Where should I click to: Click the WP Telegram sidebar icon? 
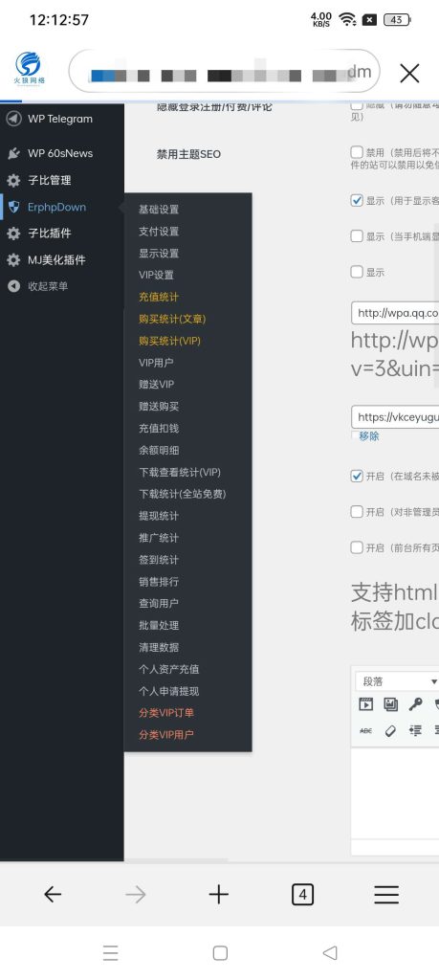click(x=13, y=119)
